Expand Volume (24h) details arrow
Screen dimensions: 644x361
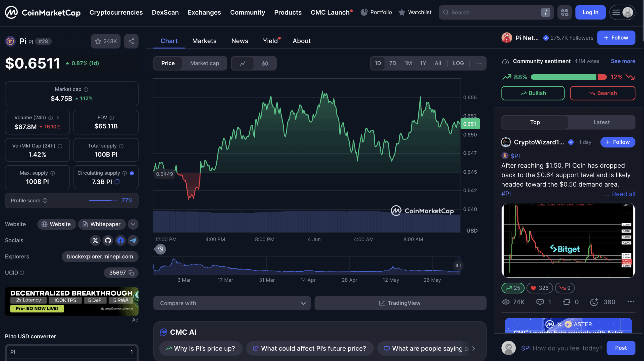pos(58,118)
